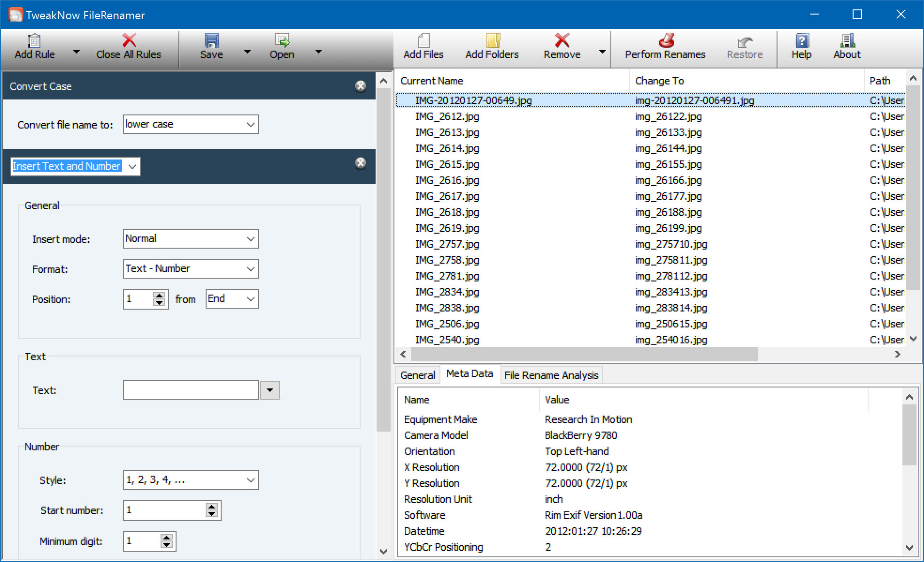Expand the Remove dropdown arrow

click(x=602, y=52)
